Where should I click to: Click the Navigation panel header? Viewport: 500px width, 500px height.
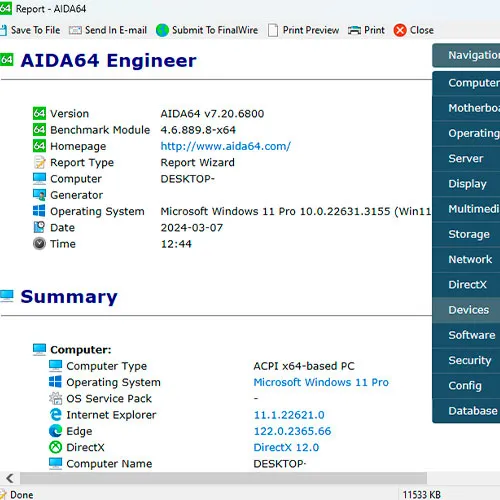(466, 55)
